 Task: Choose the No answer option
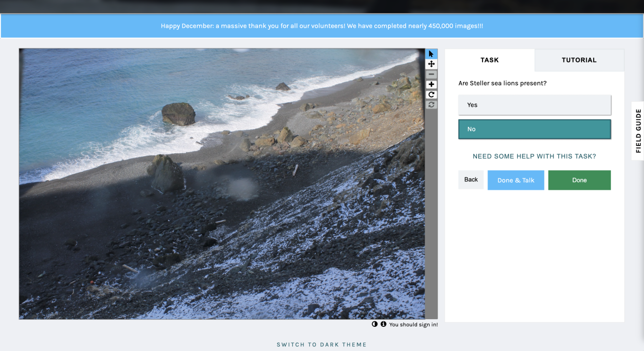point(534,129)
